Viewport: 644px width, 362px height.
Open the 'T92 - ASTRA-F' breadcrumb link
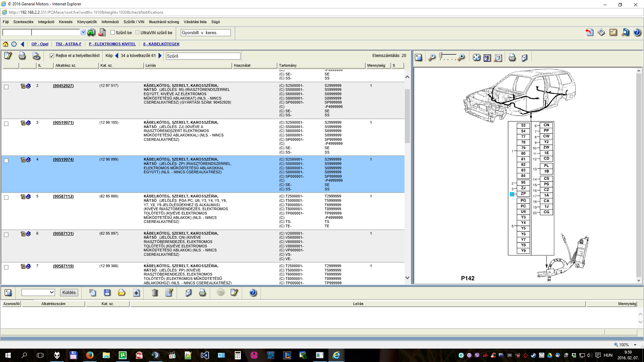click(68, 44)
